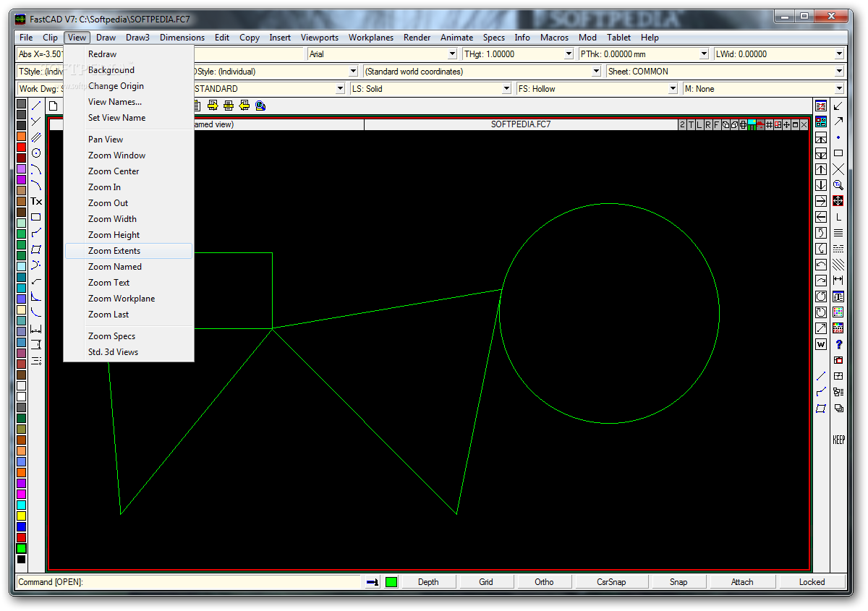Viewport: 868px width, 611px height.
Task: Choose Change Origin menu entry
Action: click(129, 86)
